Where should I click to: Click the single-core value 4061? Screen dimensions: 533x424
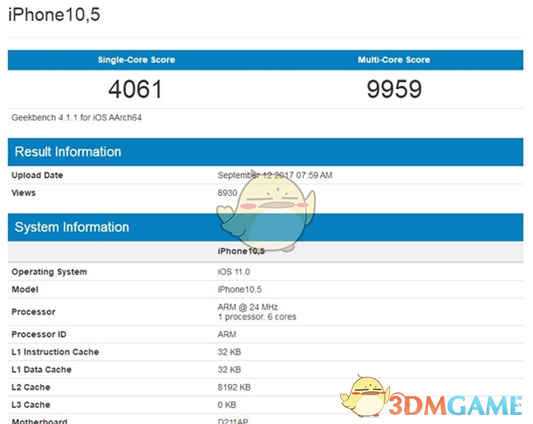click(x=135, y=89)
